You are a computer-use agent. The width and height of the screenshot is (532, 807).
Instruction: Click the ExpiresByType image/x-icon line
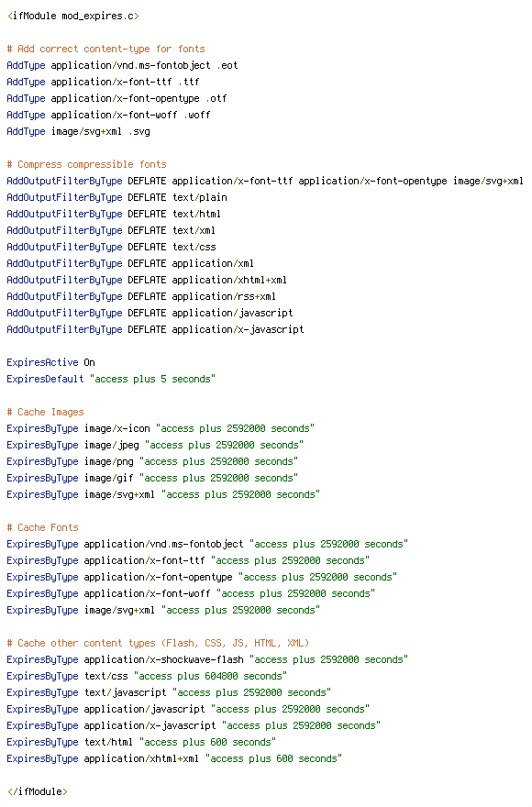161,428
